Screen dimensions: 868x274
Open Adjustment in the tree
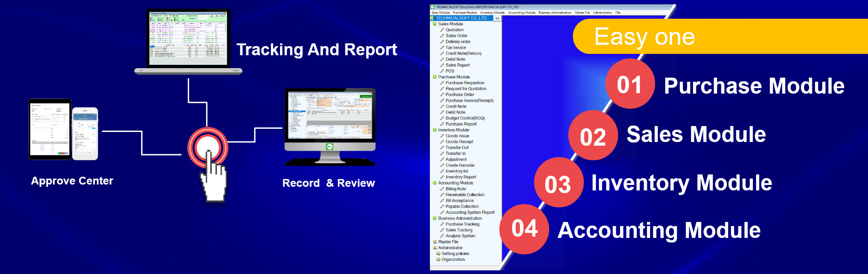pyautogui.click(x=456, y=160)
